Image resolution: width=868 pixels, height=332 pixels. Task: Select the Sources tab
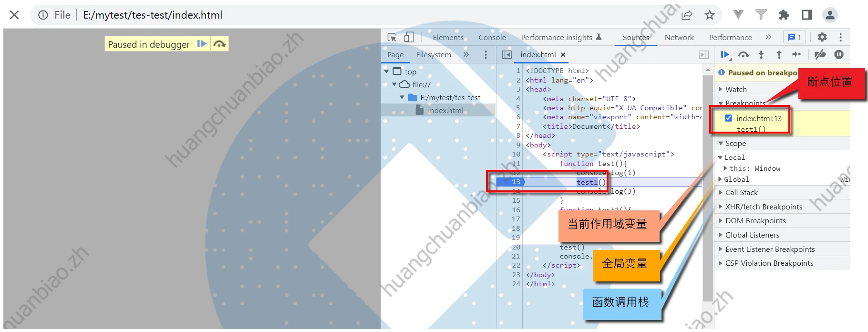coord(636,37)
